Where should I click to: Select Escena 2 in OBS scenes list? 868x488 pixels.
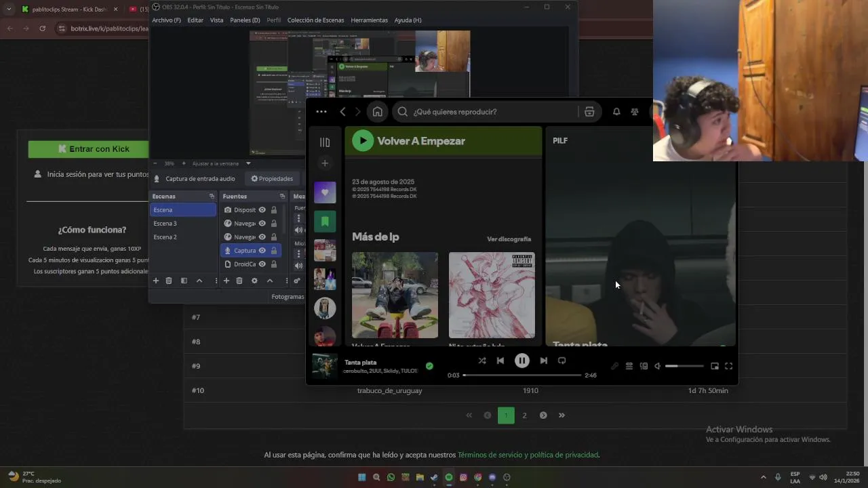pos(183,237)
